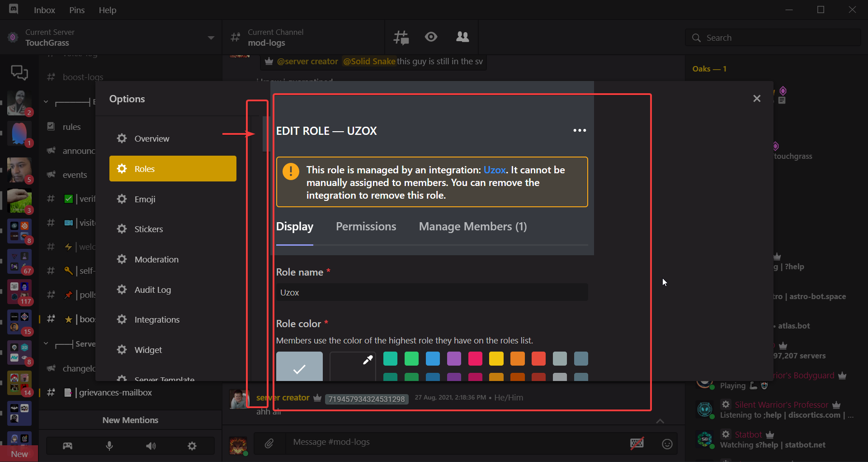Toggle the speaker deafen control

click(151, 446)
